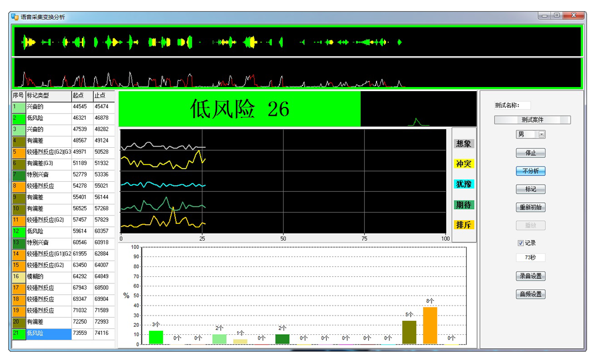The height and width of the screenshot is (364, 604).
Task: Select the green 期待 legend label
Action: 464,205
